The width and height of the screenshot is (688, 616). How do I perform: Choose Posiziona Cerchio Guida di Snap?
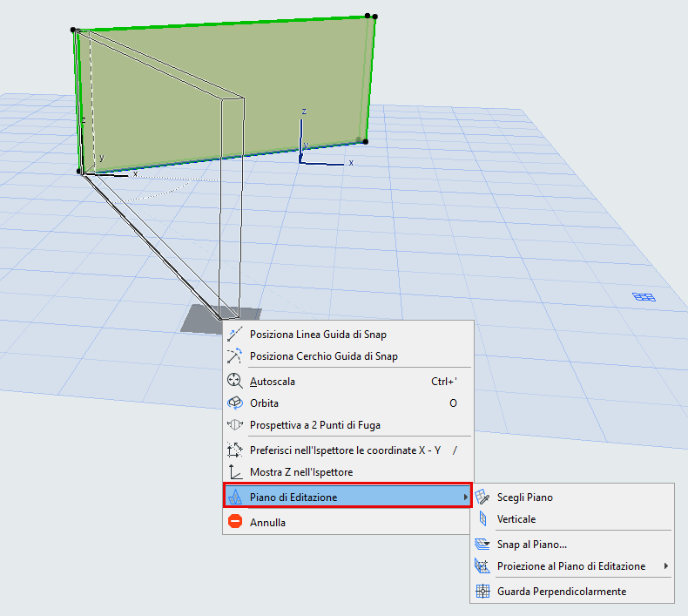pos(348,356)
